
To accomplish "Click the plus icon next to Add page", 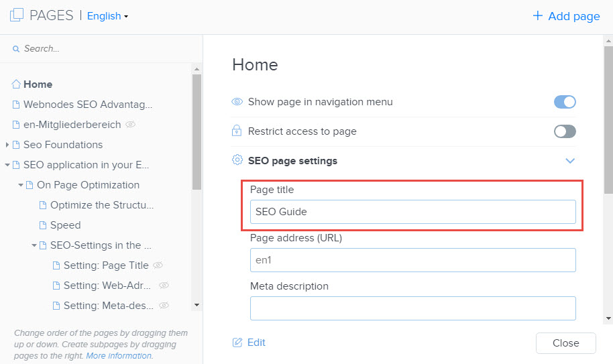I will (537, 15).
